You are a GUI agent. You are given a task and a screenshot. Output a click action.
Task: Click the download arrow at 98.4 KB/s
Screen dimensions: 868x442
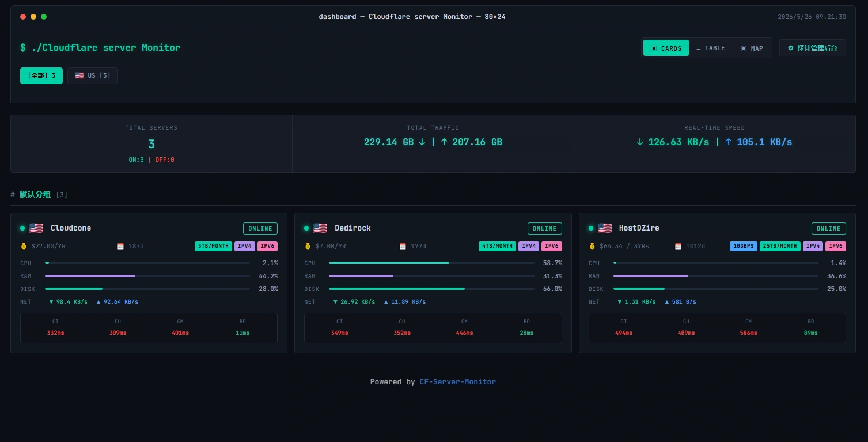coord(51,302)
